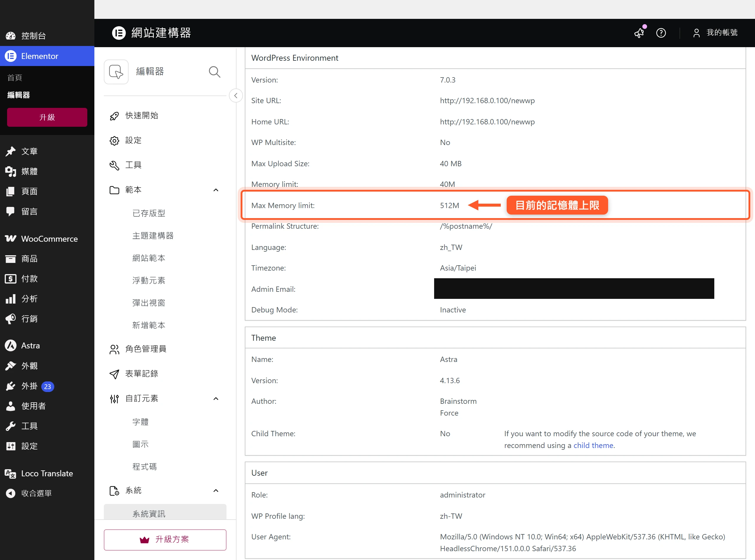Open 已存版型 saved templates

tap(149, 213)
